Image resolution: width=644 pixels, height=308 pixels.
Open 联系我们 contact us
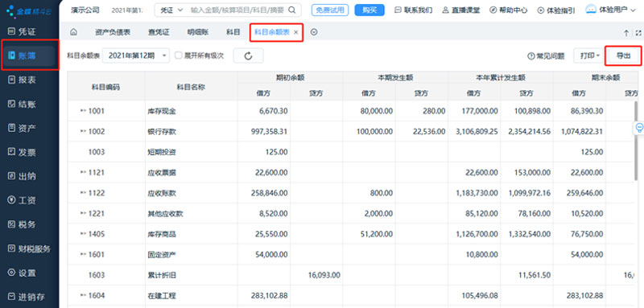[x=413, y=10]
